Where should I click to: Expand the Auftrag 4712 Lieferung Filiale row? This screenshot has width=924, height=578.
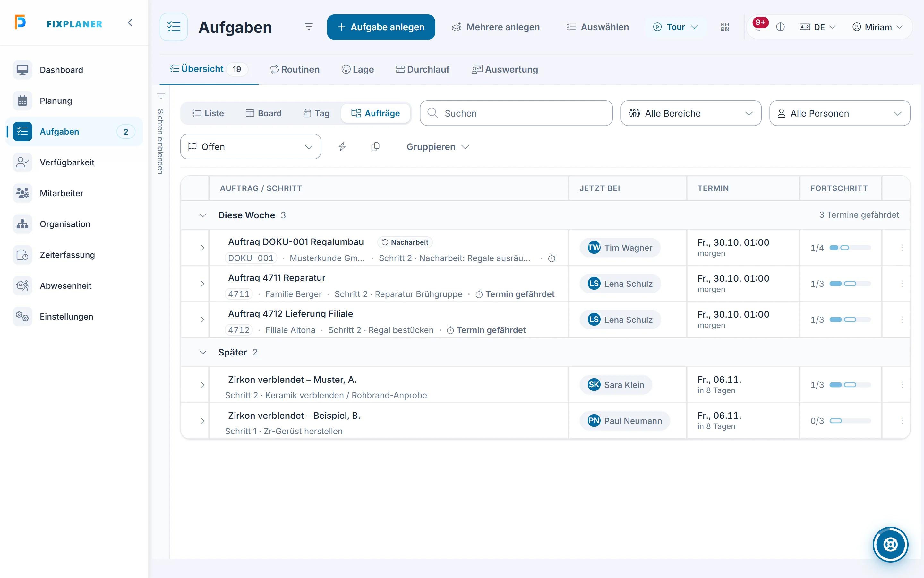202,320
